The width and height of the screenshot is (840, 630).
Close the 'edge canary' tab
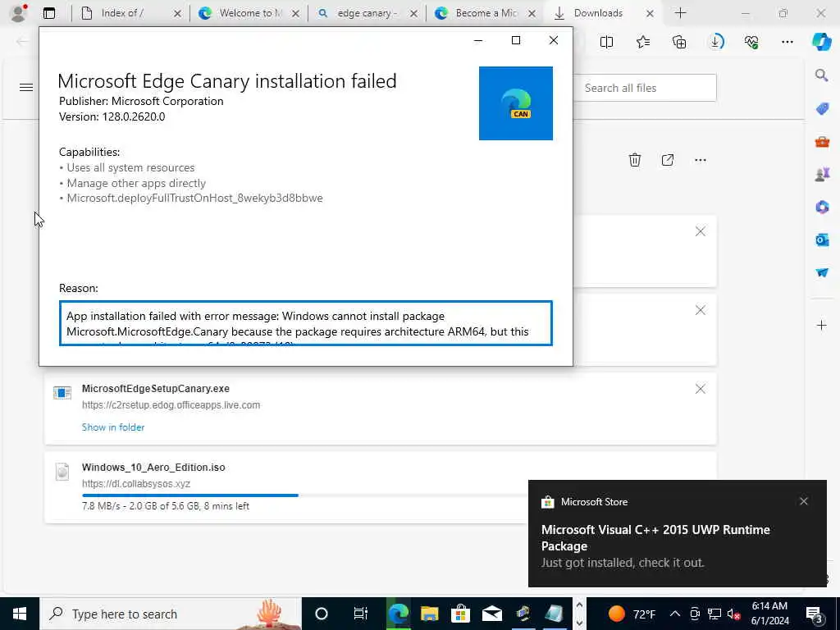(413, 13)
